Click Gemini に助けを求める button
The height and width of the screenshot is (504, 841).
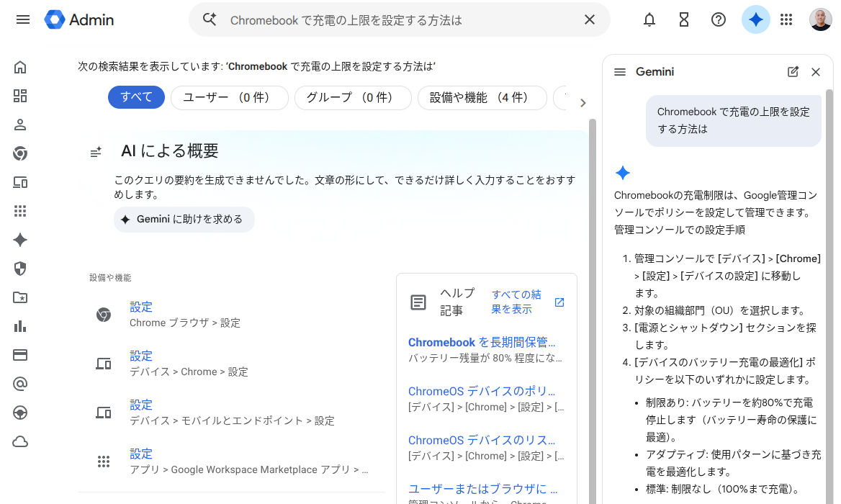tap(184, 220)
